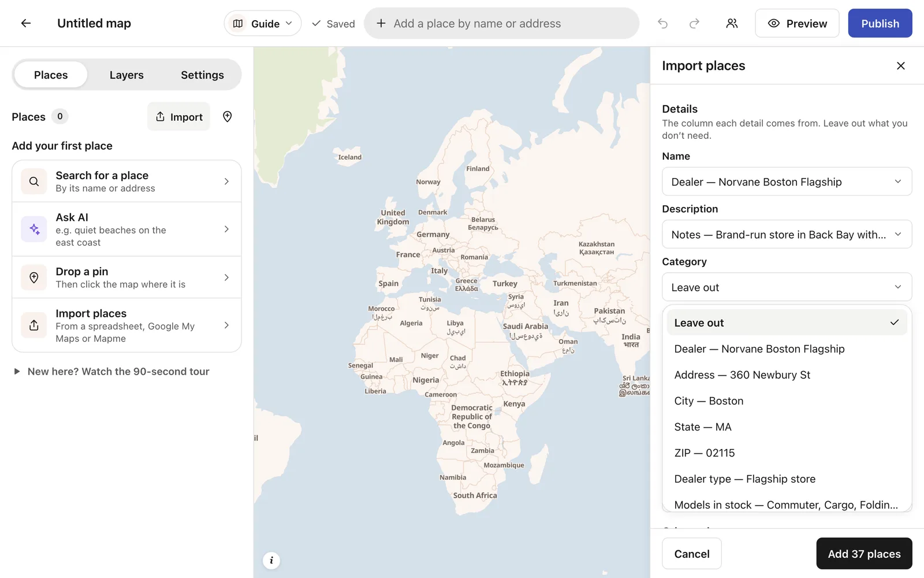Choose Dealer type — Flagship store option
The height and width of the screenshot is (578, 924).
coord(787,479)
